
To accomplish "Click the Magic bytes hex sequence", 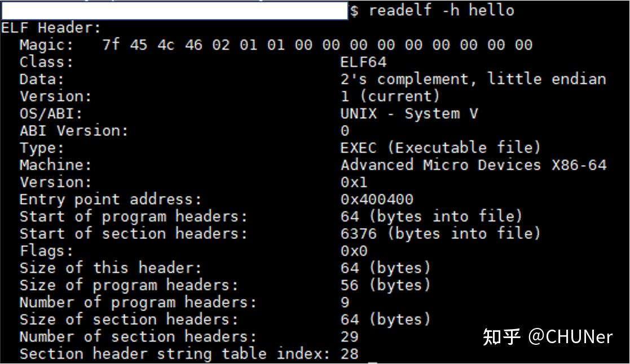I will pos(317,45).
